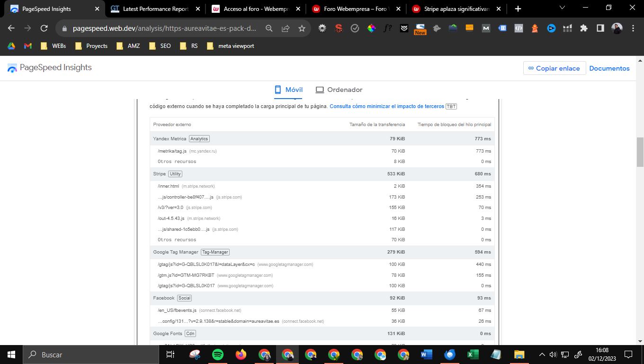This screenshot has width=644, height=364.
Task: Go back to the previous page
Action: pos(11,28)
